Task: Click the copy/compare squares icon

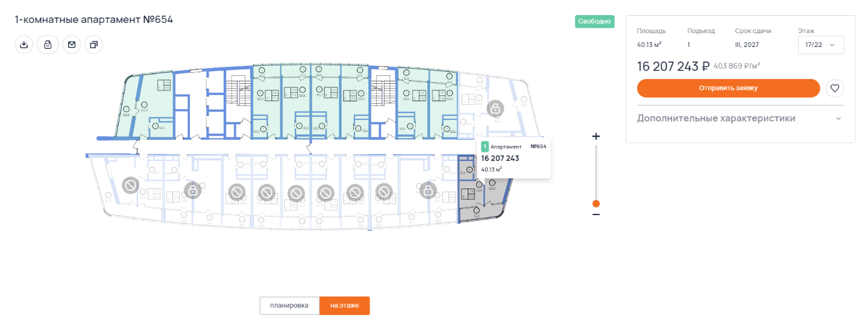Action: pos(94,45)
